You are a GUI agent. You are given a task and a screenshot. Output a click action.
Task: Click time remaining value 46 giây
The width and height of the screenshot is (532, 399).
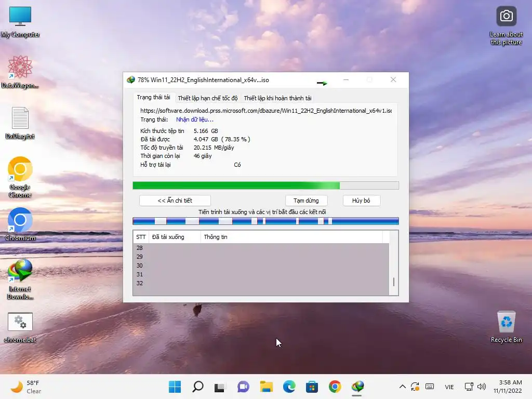tap(203, 156)
